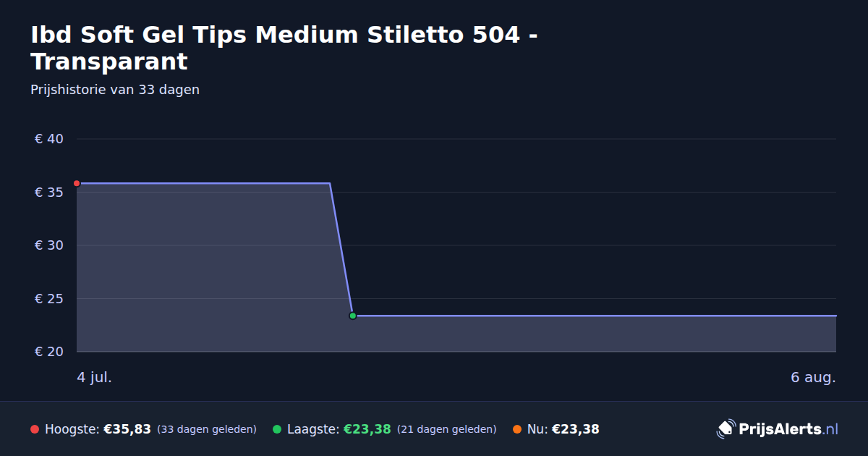
Task: Click the steep price drop line segment
Action: tap(341, 250)
